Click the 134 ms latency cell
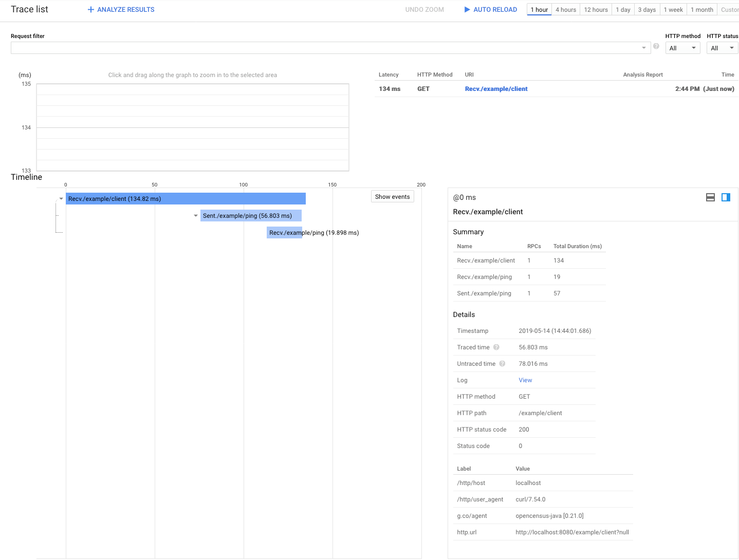This screenshot has height=560, width=739. pos(390,89)
